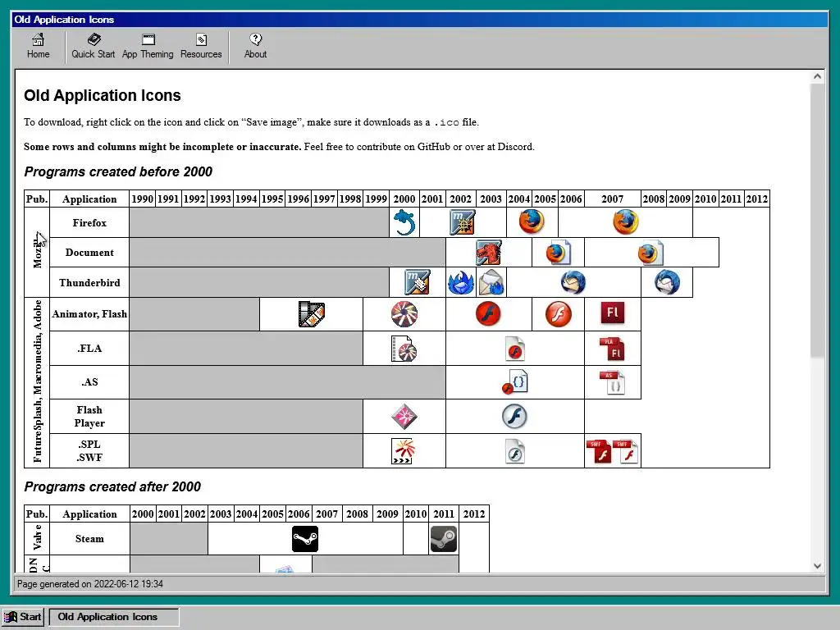
Task: Select the 2002 Firefox row Mozilla icon
Action: pyautogui.click(x=463, y=222)
